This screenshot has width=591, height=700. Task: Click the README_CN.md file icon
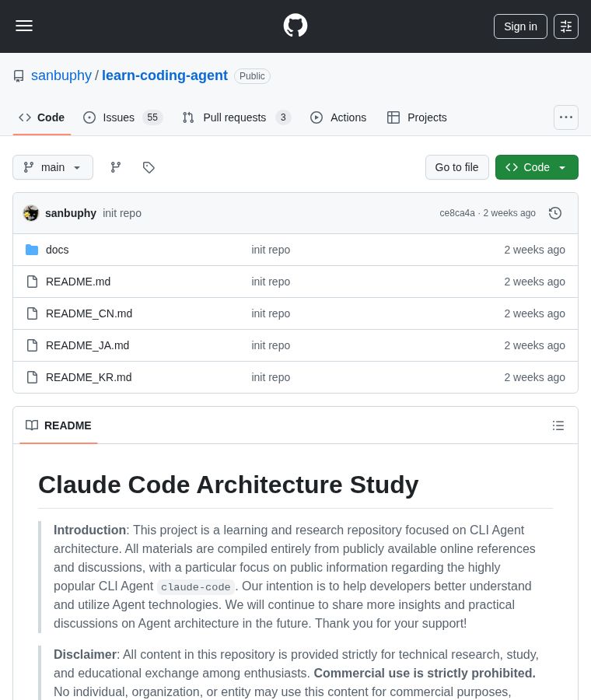(x=32, y=313)
